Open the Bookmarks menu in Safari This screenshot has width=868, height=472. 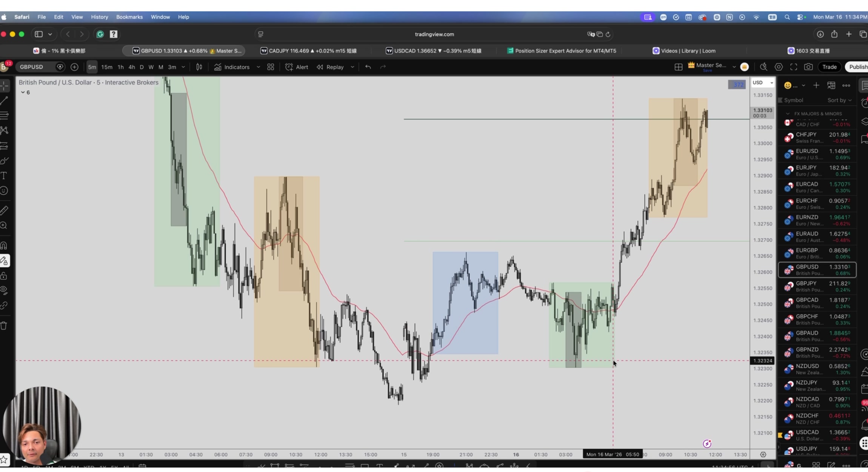coord(129,17)
